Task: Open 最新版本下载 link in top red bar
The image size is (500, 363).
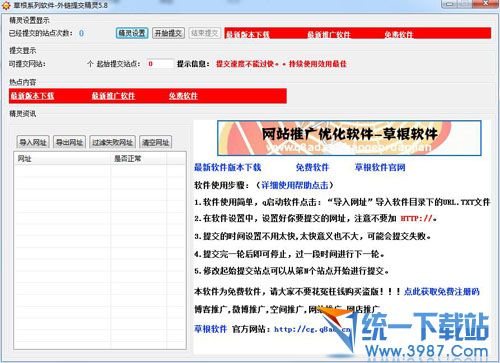Action: tap(248, 35)
